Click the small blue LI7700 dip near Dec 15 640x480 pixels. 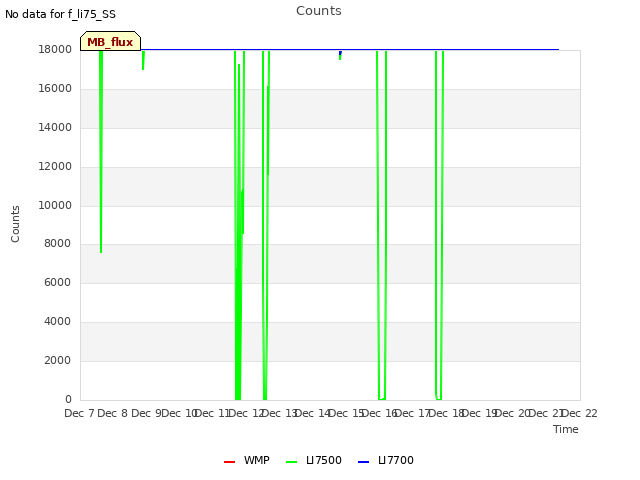pyautogui.click(x=340, y=53)
